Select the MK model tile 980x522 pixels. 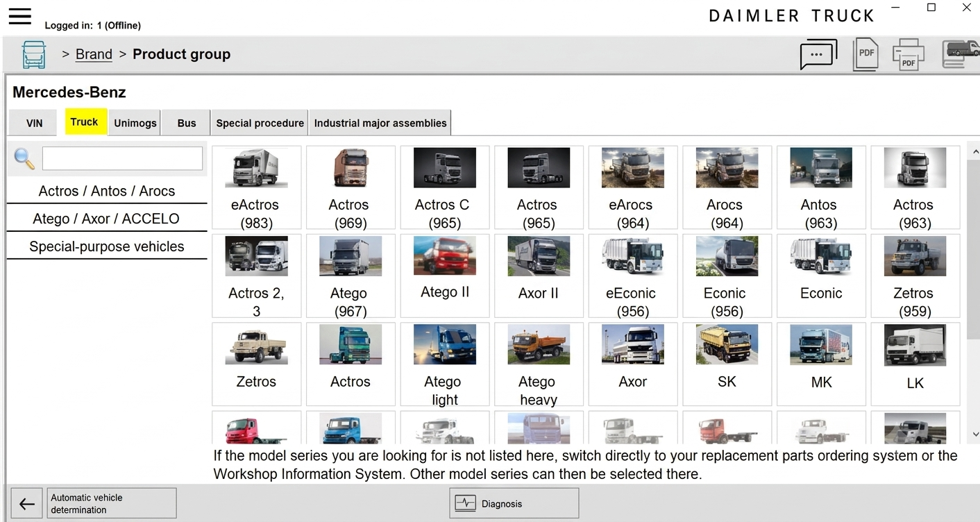point(821,364)
